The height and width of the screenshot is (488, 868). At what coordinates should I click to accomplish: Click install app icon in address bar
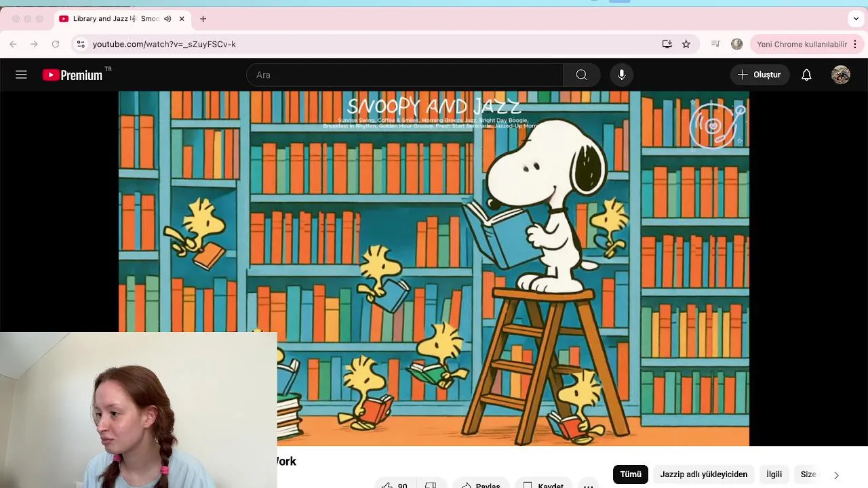click(667, 44)
